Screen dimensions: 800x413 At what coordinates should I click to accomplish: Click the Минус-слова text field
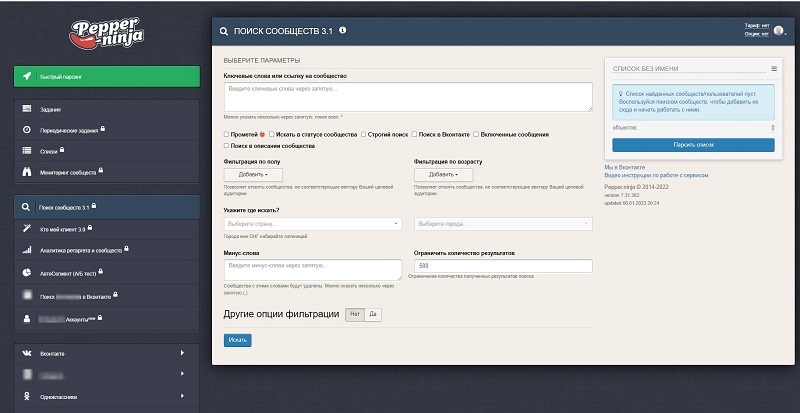pos(313,270)
